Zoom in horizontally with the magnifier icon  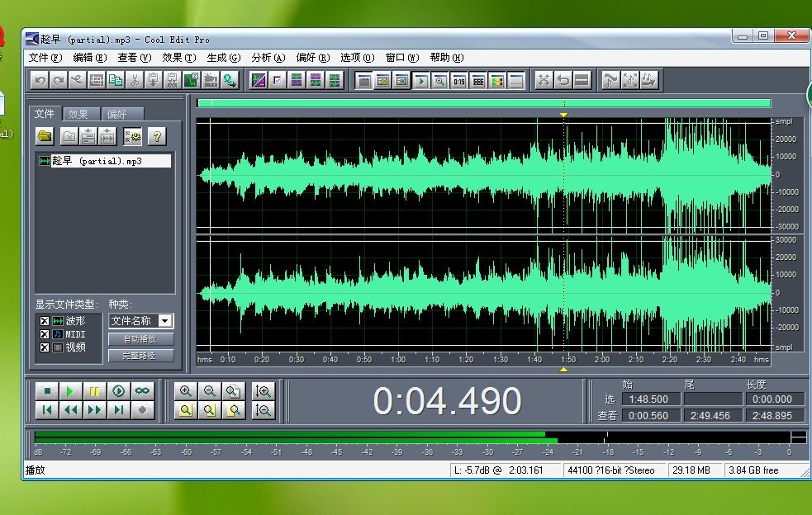[184, 391]
